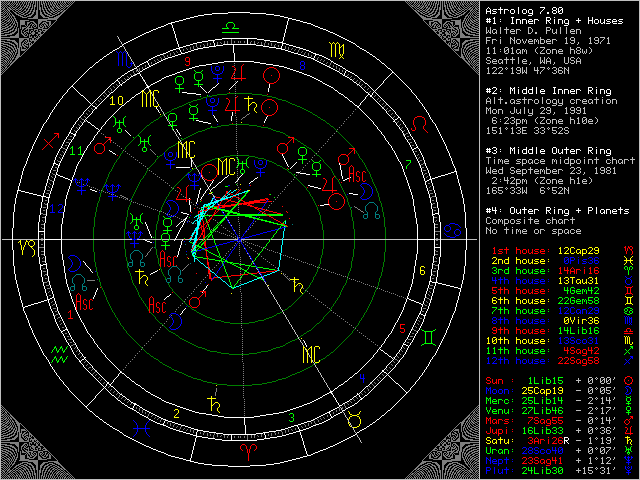Select the Pluto position row in the sidebar
The image size is (640, 480).
[x=540, y=468]
